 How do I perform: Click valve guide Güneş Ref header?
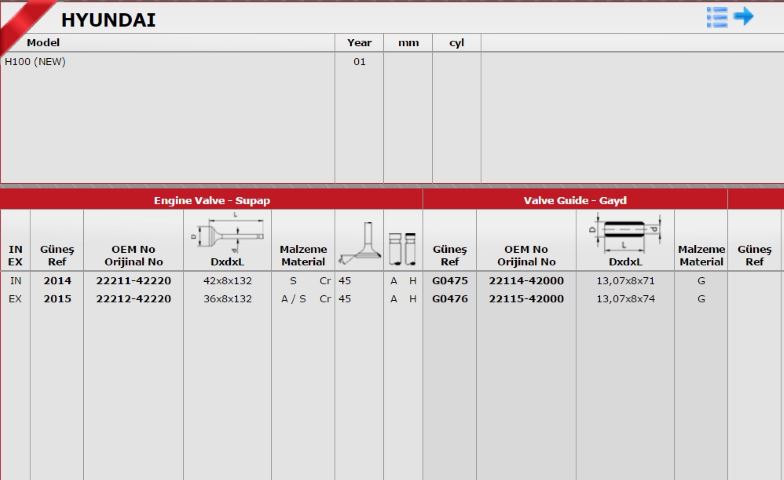tap(450, 255)
